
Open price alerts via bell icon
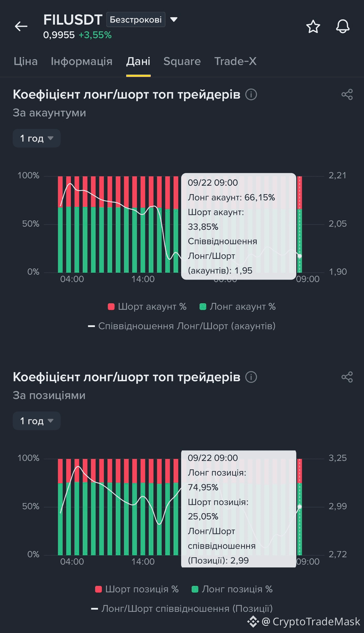pos(342,26)
